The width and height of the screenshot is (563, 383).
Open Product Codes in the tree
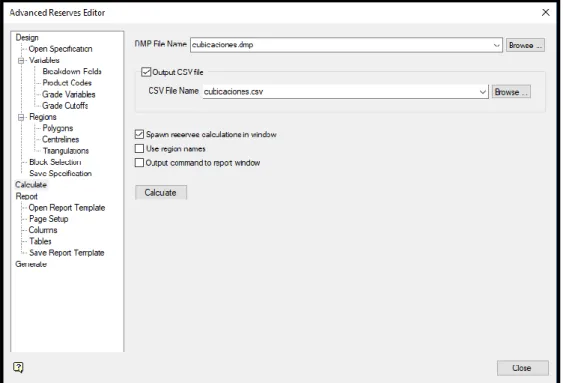pyautogui.click(x=67, y=83)
